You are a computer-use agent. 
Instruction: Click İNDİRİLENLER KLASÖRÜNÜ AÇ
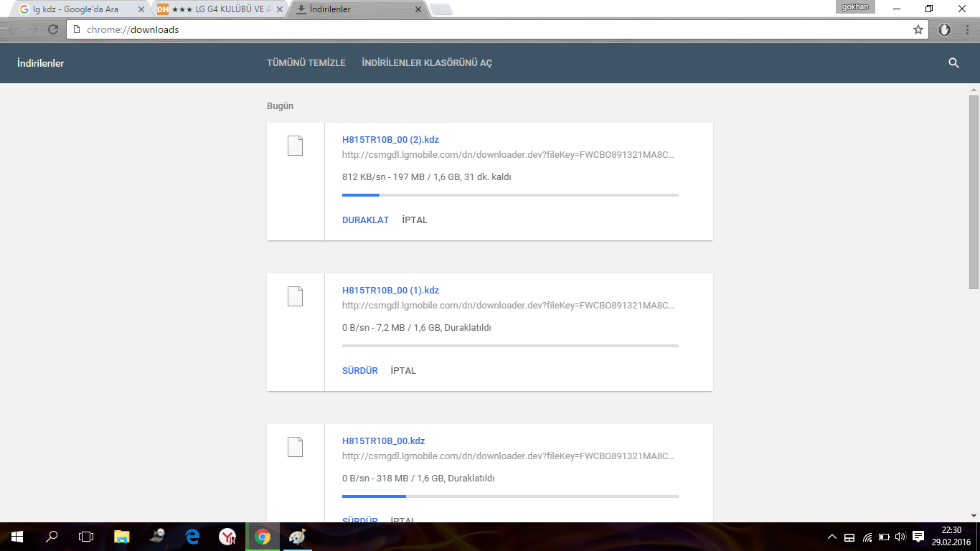pos(427,63)
